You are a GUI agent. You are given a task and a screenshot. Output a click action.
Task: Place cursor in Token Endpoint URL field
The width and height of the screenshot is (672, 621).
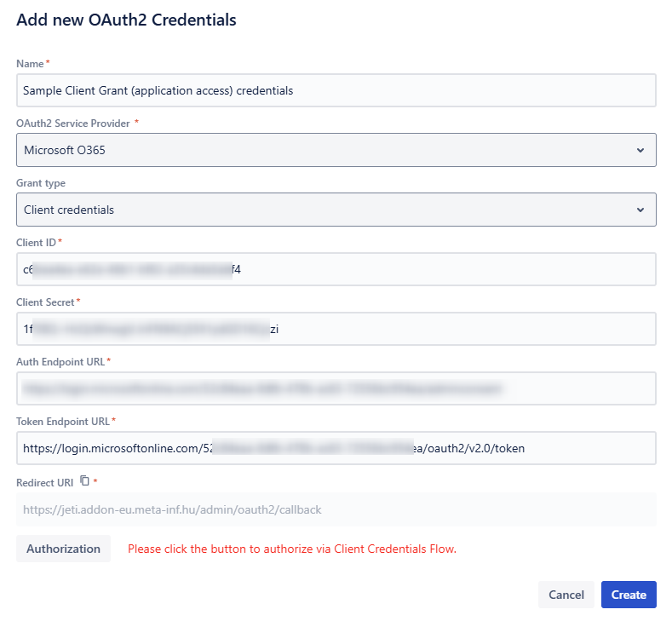tap(336, 448)
